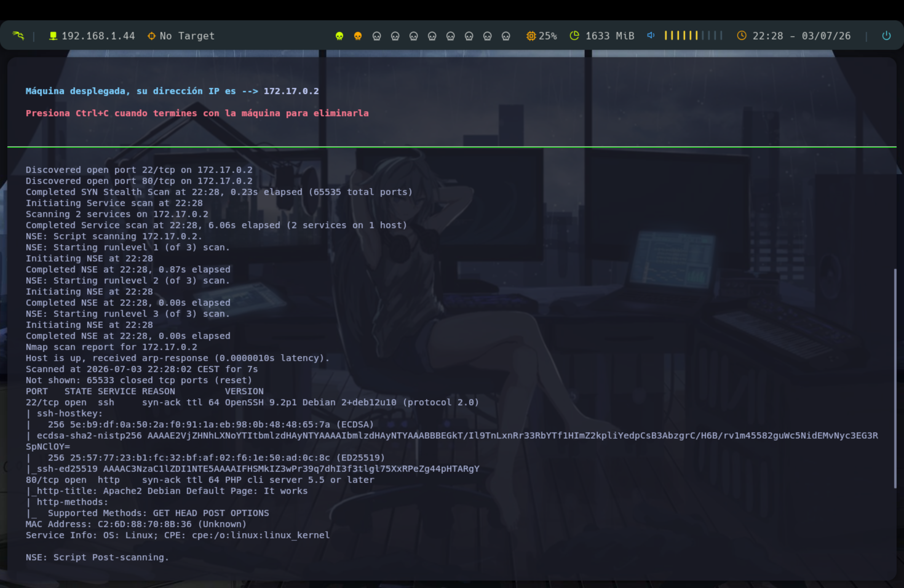Click the ssh-ed25519 key line
904x588 pixels.
[x=252, y=469]
